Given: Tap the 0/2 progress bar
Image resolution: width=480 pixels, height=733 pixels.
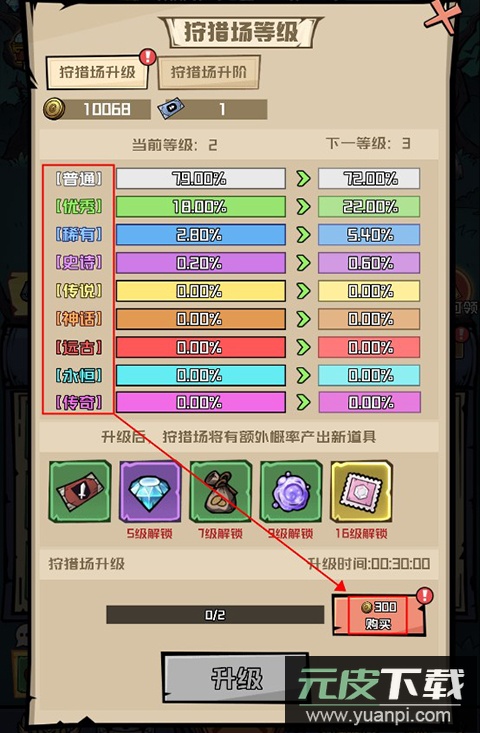Looking at the screenshot, I should (215, 615).
